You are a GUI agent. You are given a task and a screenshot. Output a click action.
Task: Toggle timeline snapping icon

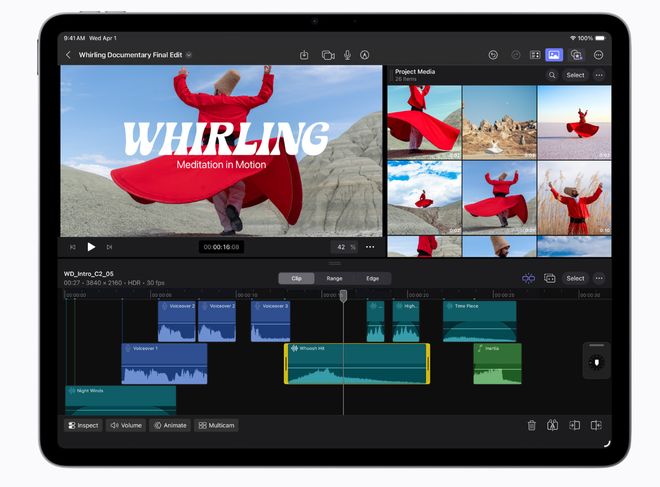pyautogui.click(x=528, y=278)
